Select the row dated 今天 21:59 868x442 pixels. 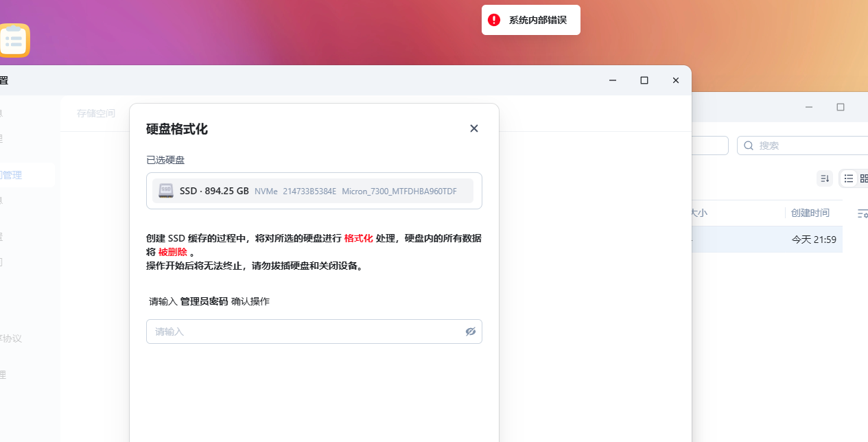point(766,240)
